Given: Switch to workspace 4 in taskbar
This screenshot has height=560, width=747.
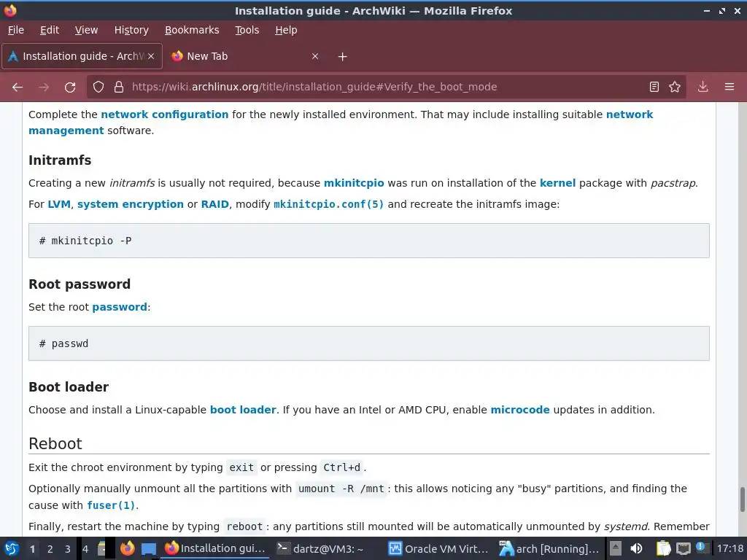Looking at the screenshot, I should coord(85,549).
